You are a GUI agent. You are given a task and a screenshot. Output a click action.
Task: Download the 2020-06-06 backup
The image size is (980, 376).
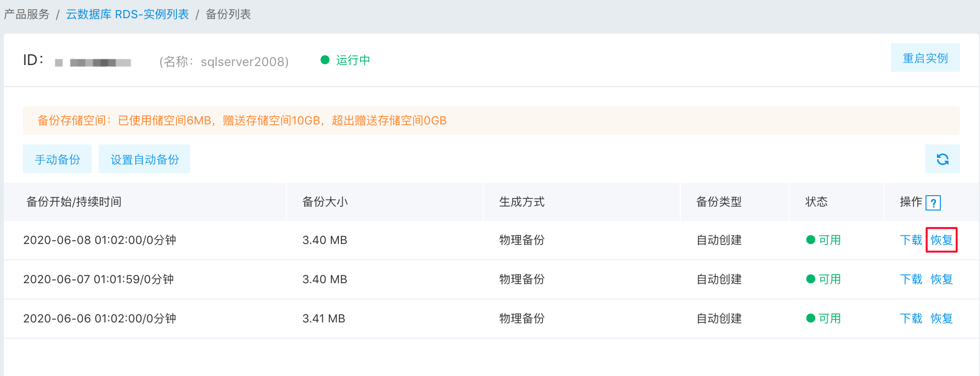tap(911, 318)
